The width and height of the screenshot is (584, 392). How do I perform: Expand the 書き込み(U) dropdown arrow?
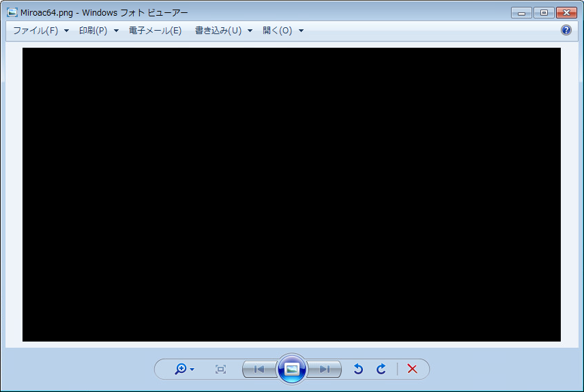click(x=250, y=31)
